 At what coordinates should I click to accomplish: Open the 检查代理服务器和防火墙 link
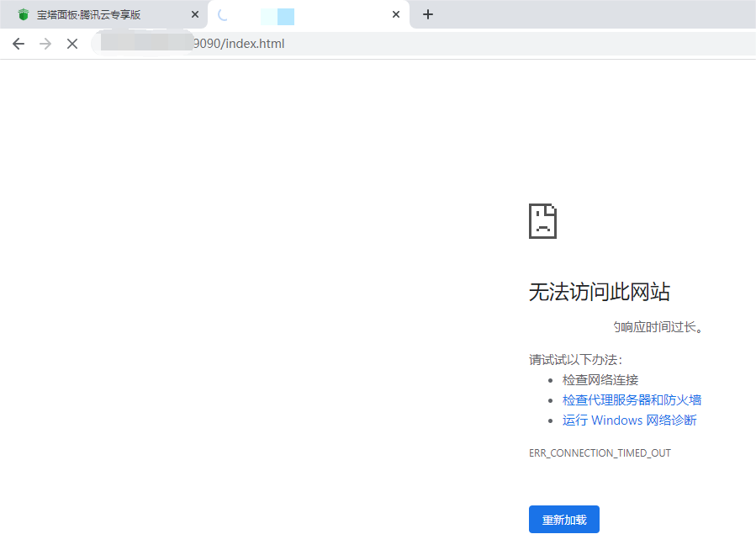(632, 399)
